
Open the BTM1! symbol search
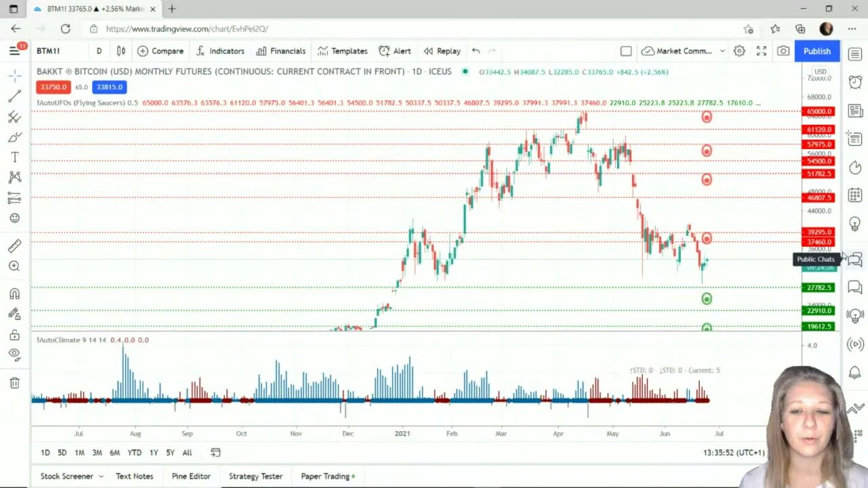coord(48,51)
